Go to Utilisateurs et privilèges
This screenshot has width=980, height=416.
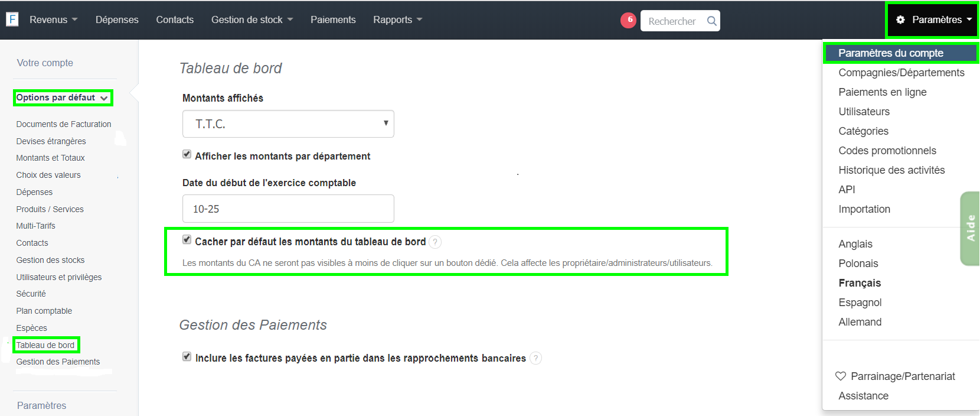point(59,277)
